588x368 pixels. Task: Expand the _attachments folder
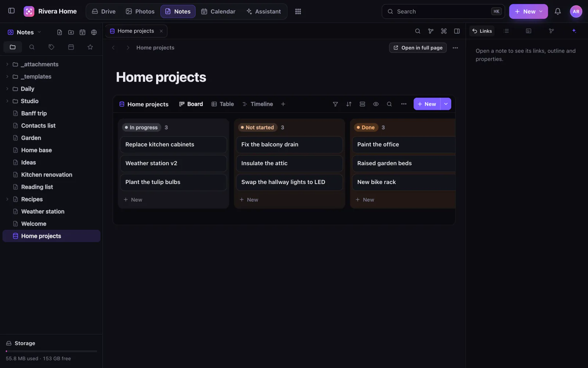point(7,64)
